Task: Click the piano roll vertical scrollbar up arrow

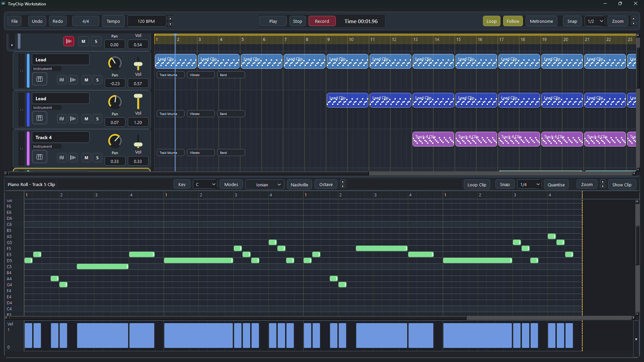Action: click(x=637, y=202)
